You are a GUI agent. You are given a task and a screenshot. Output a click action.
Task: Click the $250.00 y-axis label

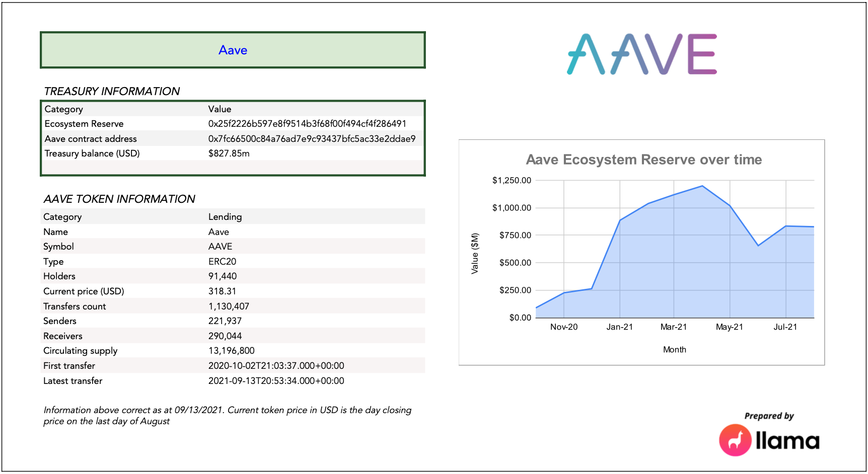tap(515, 290)
